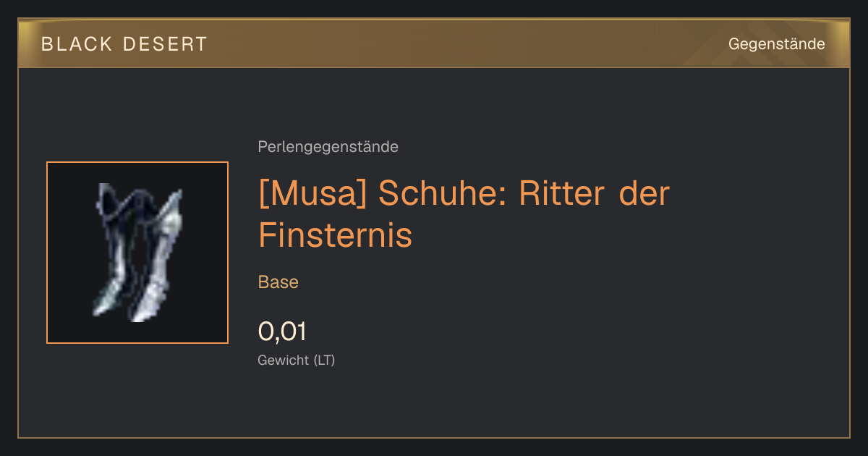The width and height of the screenshot is (868, 456).
Task: Click the word Finsternis in the title
Action: [x=335, y=235]
